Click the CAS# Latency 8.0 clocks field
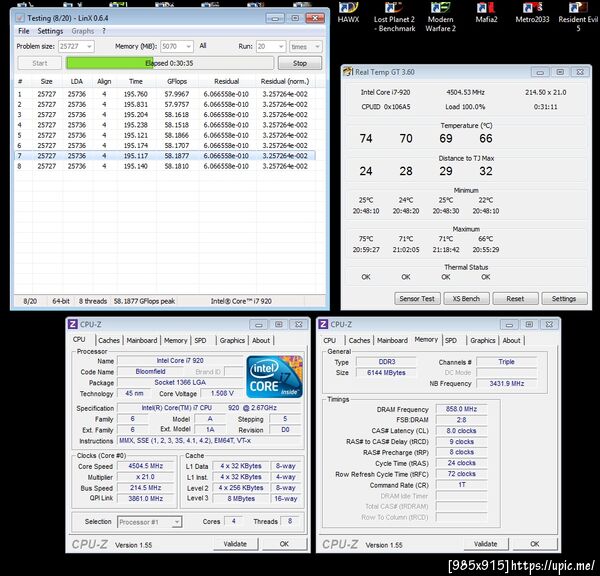The width and height of the screenshot is (600, 576). (x=461, y=431)
